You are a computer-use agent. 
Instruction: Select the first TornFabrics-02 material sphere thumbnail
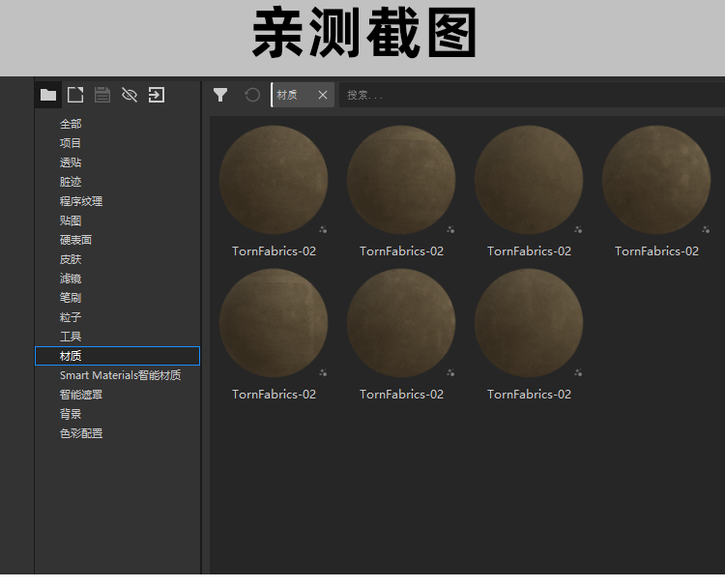pyautogui.click(x=274, y=180)
